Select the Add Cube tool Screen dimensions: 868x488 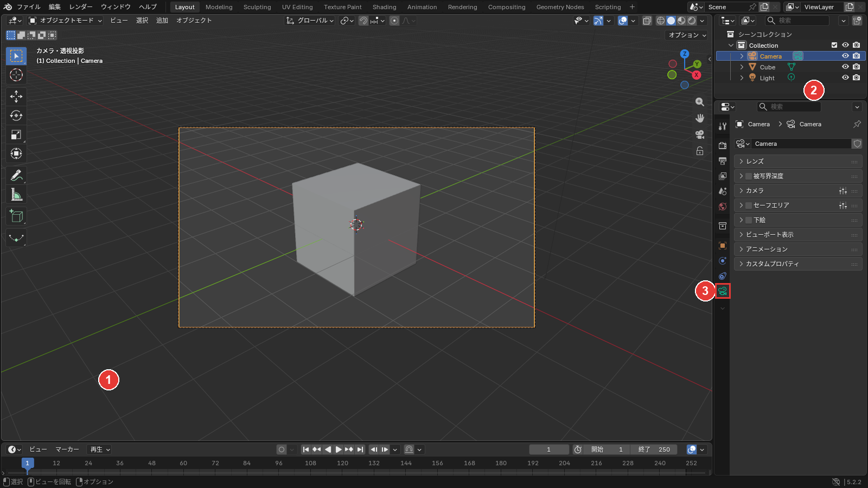[x=16, y=216]
